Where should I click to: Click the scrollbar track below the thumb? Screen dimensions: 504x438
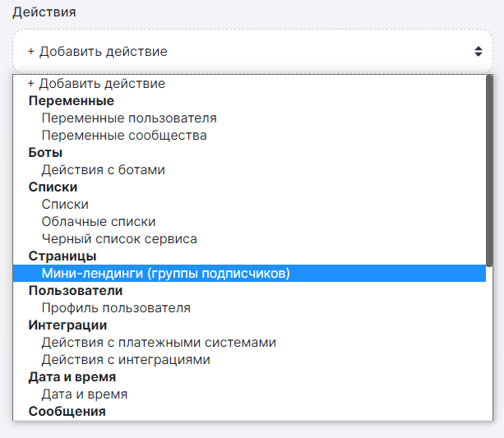coord(489,345)
